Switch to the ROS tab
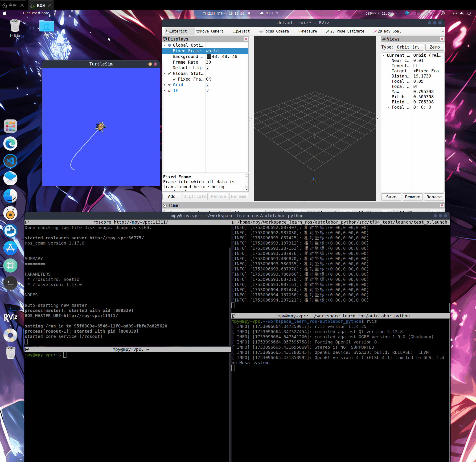 pyautogui.click(x=41, y=5)
